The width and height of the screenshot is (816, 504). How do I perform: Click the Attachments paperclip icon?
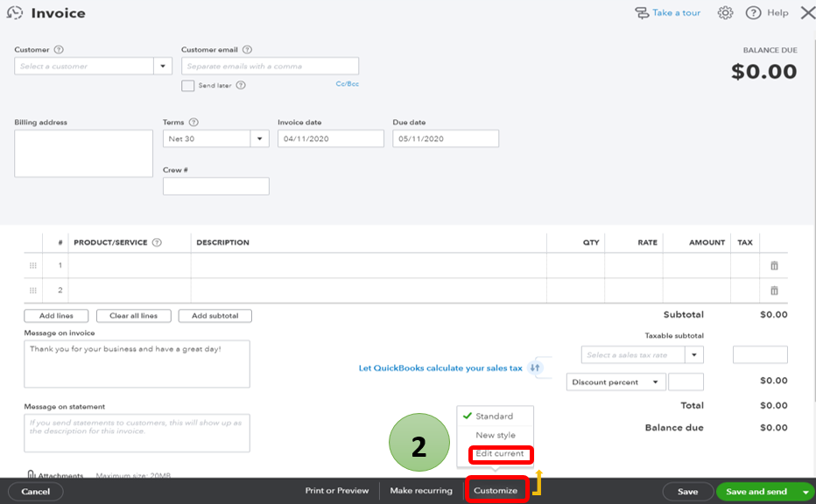pos(31,474)
